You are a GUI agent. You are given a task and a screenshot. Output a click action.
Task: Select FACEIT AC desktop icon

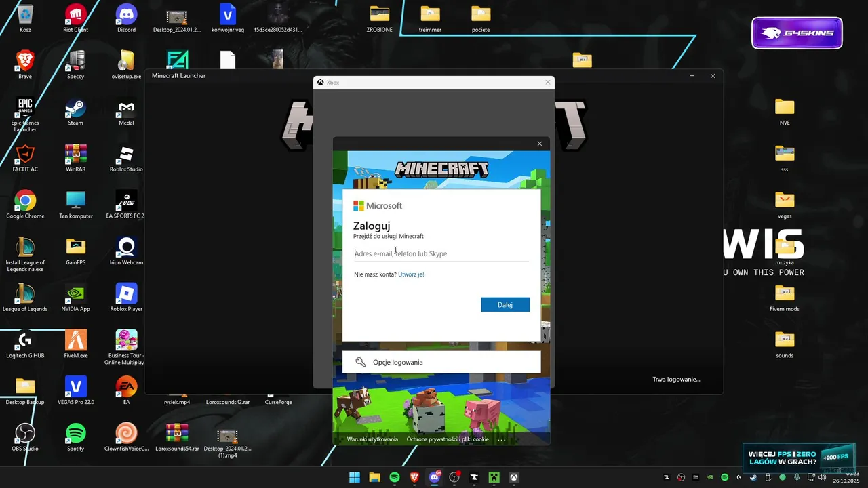tap(25, 158)
